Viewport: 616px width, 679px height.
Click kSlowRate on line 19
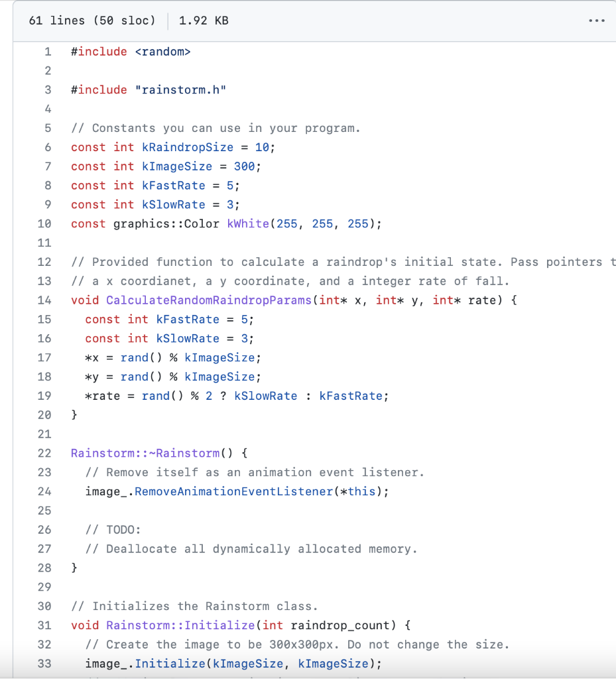(266, 396)
